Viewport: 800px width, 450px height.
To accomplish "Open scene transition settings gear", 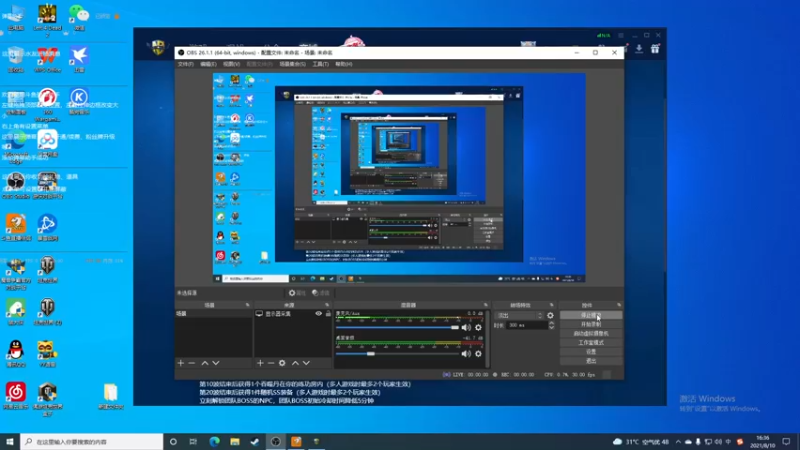I will tap(550, 315).
